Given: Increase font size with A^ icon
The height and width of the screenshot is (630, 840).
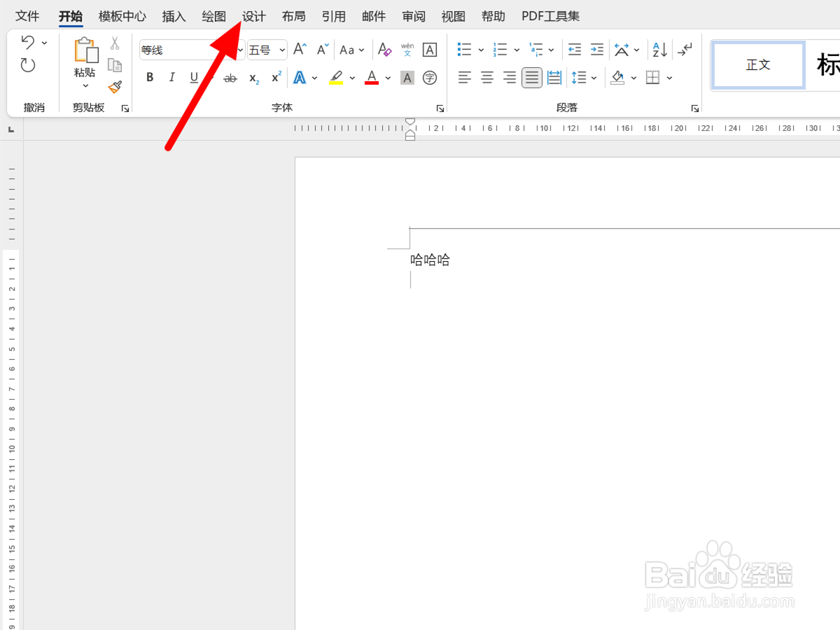Looking at the screenshot, I should coord(300,50).
